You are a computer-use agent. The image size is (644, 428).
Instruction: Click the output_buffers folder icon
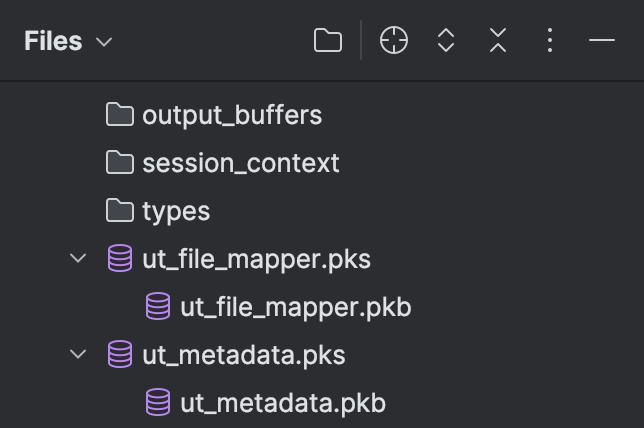(120, 115)
